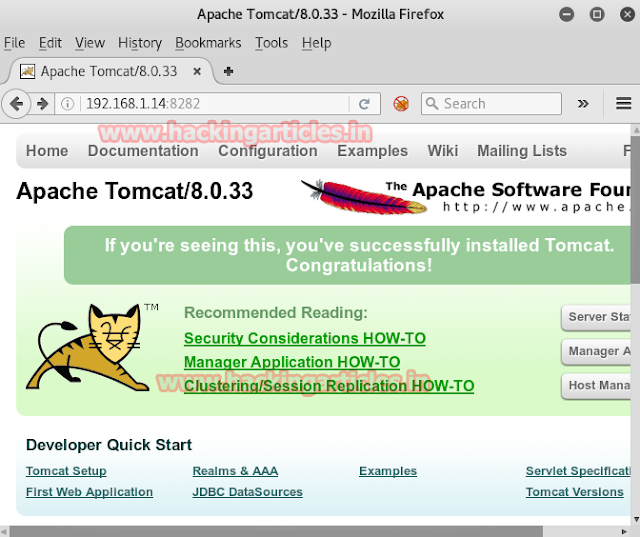The width and height of the screenshot is (640, 537).
Task: Click the horizontal scrollbar left arrow
Action: click(4, 532)
